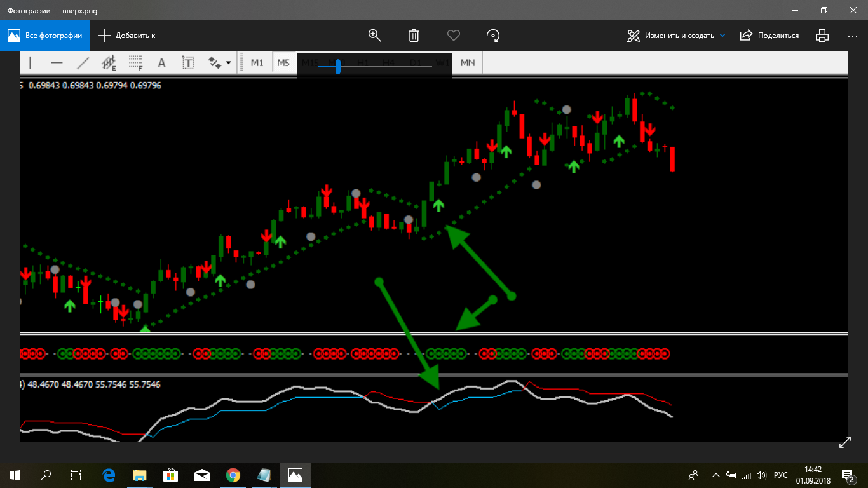Switch the РУС input language

(x=781, y=475)
